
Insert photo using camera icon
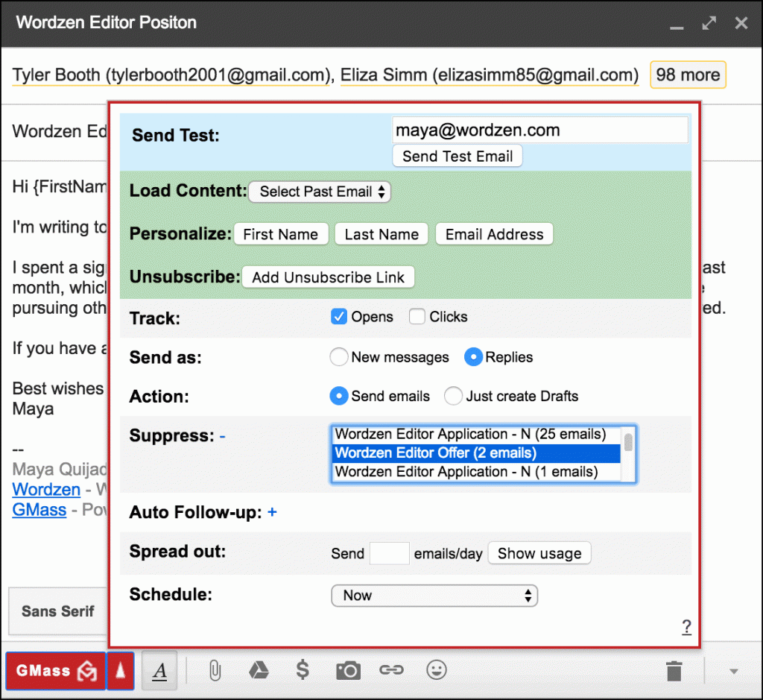click(347, 670)
